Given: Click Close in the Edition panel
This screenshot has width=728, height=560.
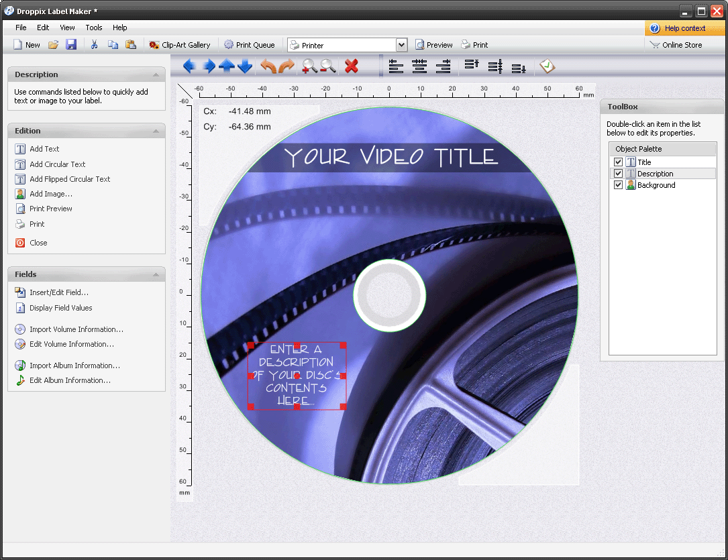Looking at the screenshot, I should point(31,243).
